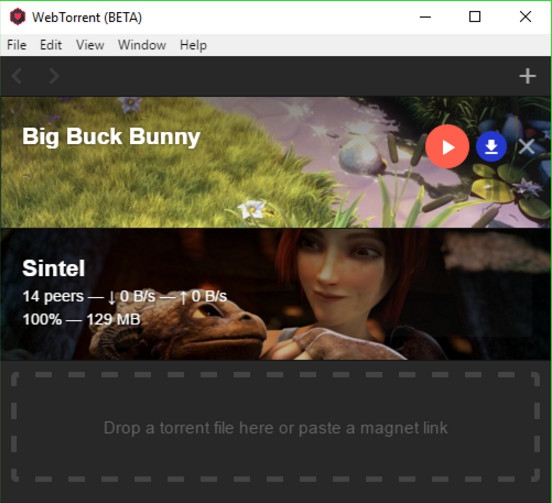Click the Sintel '14 peers' status line
Screen dimensions: 552x503
tap(125, 296)
